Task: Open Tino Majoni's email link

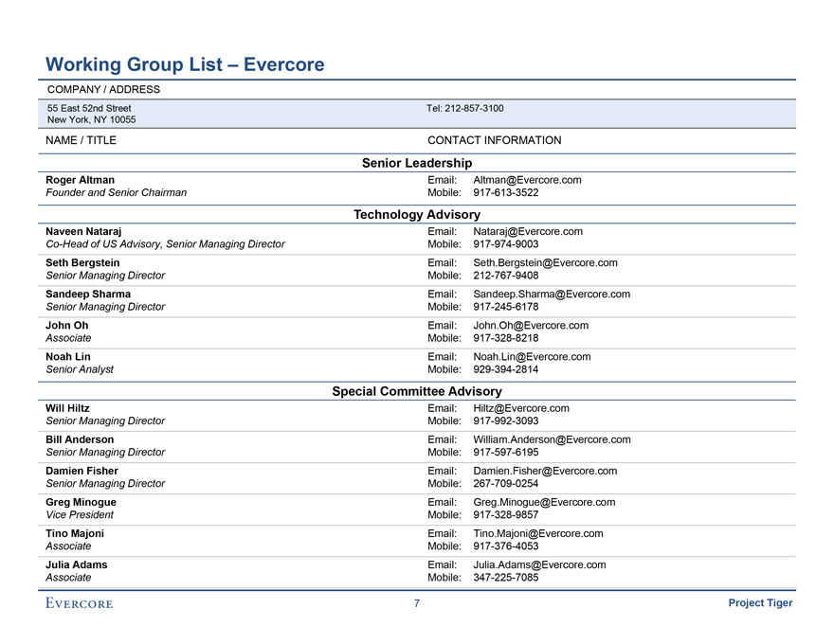Action: [538, 533]
